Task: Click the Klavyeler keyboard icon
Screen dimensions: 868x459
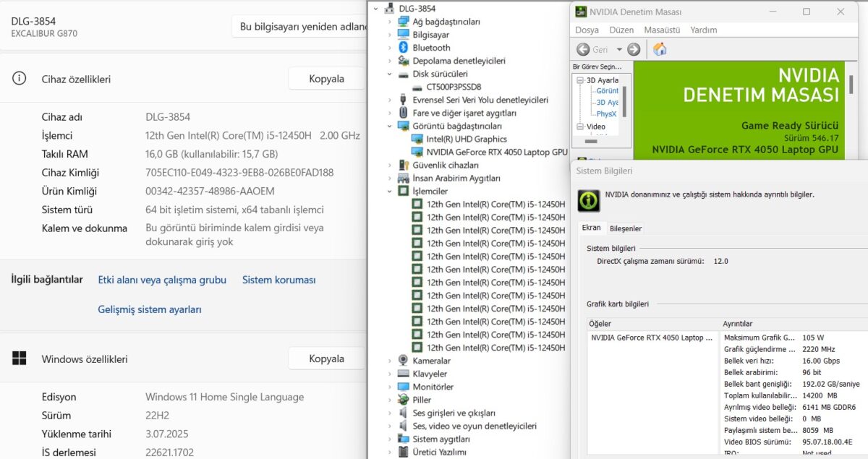Action: coord(404,374)
